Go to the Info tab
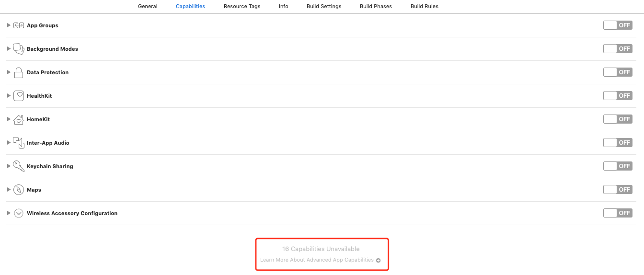 pyautogui.click(x=284, y=7)
